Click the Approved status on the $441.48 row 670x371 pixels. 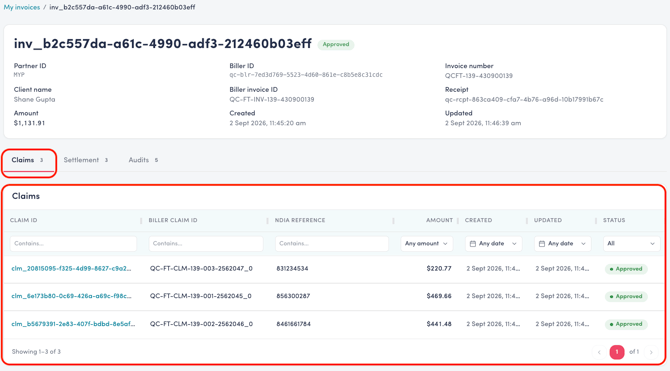click(x=626, y=324)
